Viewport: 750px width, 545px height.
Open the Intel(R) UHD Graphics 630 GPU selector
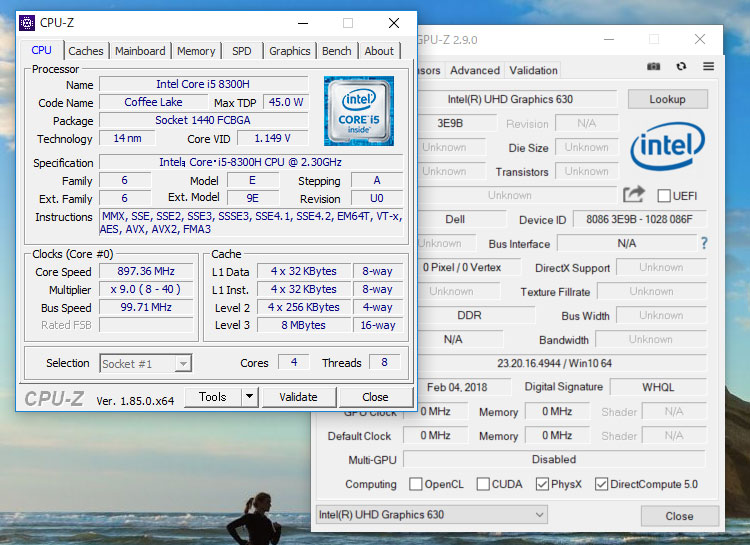431,515
